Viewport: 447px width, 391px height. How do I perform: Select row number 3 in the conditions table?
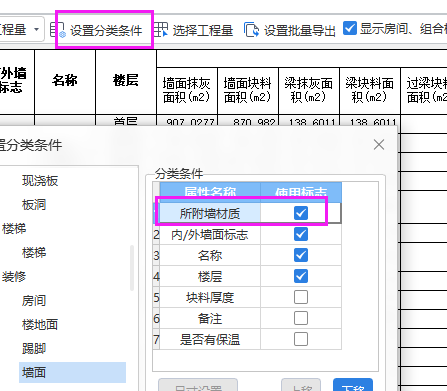click(156, 255)
